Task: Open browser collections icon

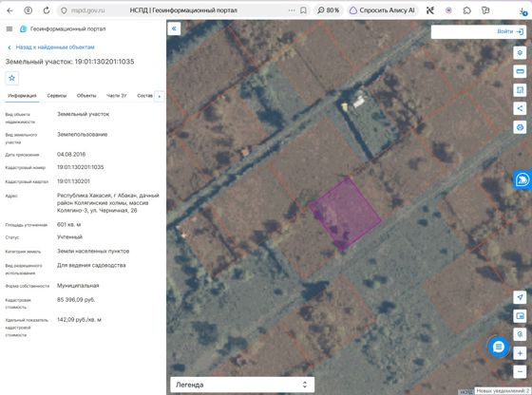Action: coord(485,10)
